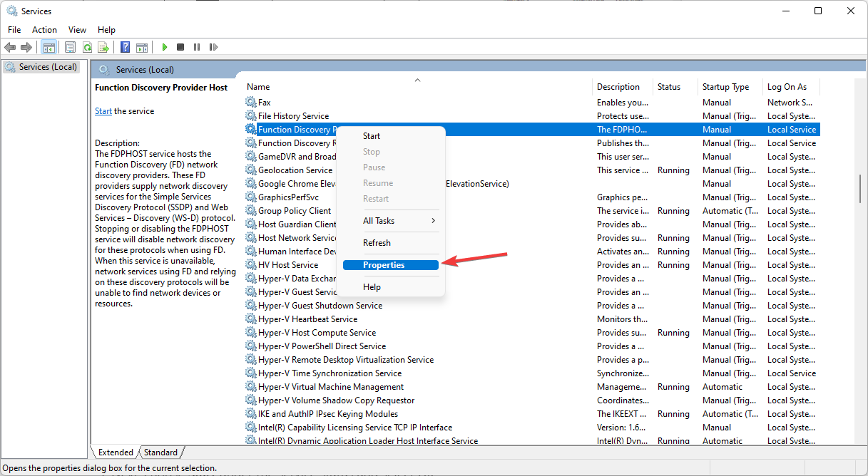
Task: Click the gear icon beside Group Policy Client
Action: click(250, 211)
